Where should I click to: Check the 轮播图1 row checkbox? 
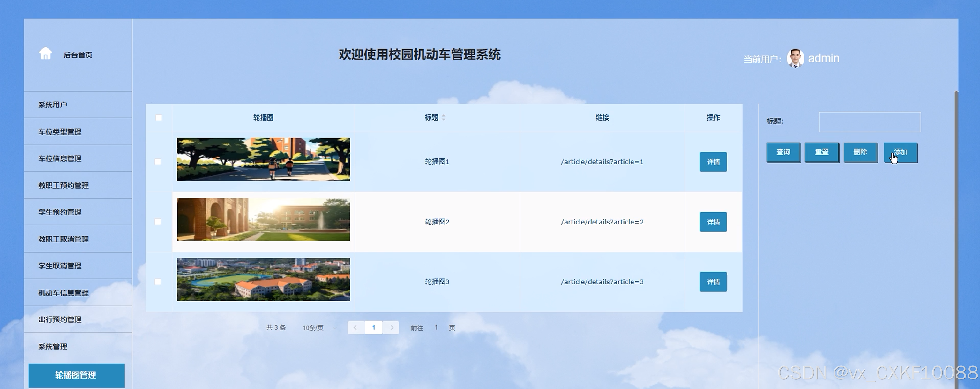[158, 162]
